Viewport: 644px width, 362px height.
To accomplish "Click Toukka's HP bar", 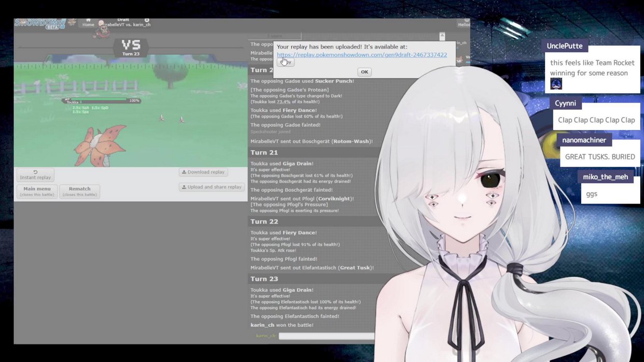I will point(101,100).
